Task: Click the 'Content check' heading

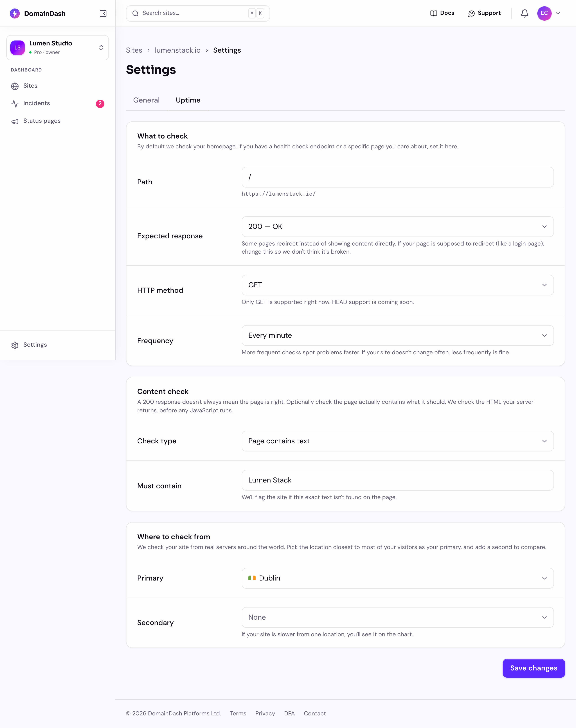Action: point(163,392)
